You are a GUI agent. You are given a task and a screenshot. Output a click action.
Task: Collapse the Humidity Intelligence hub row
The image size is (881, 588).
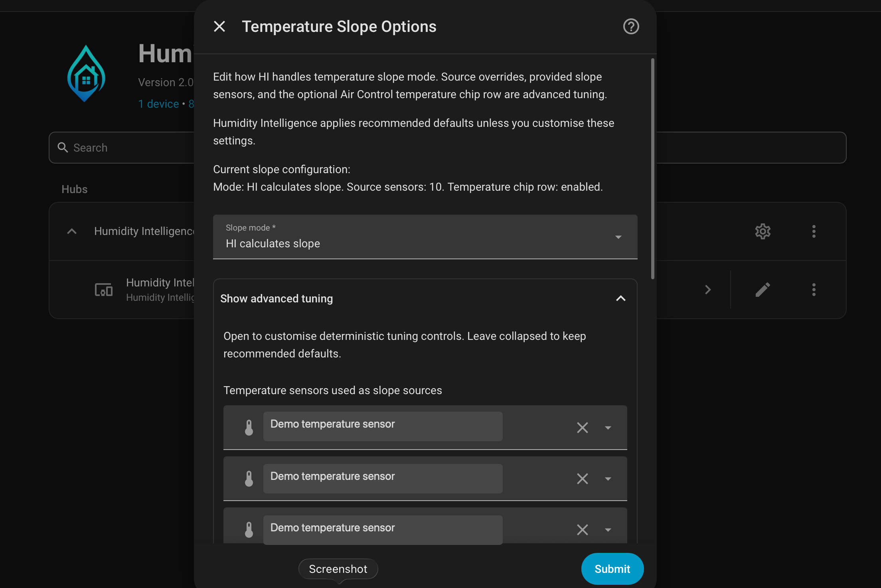pyautogui.click(x=72, y=231)
